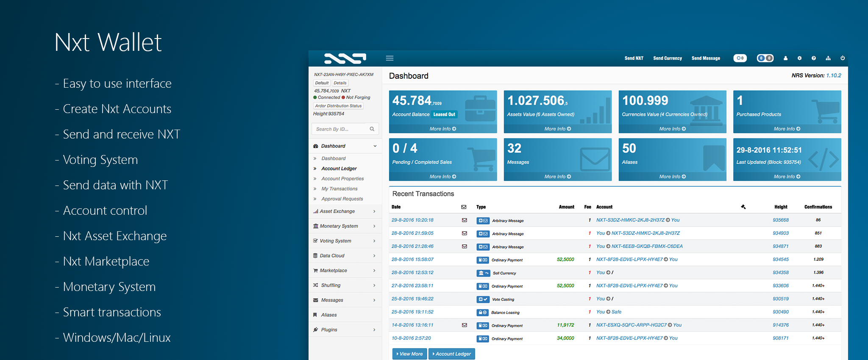Click the Safe account link

pos(617,312)
